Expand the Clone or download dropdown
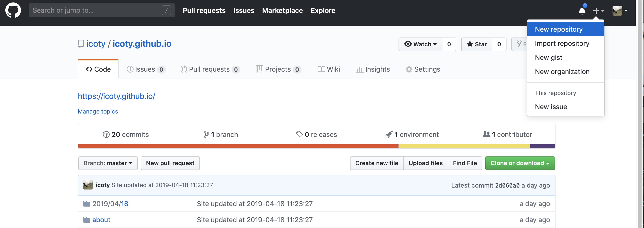This screenshot has width=644, height=228. coord(520,163)
